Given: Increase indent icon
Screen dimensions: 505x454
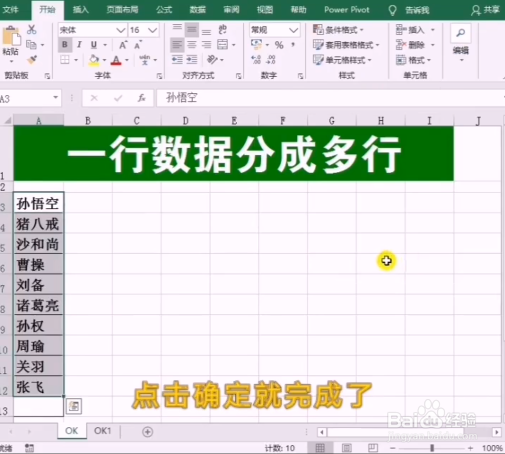Looking at the screenshot, I should pos(192,60).
